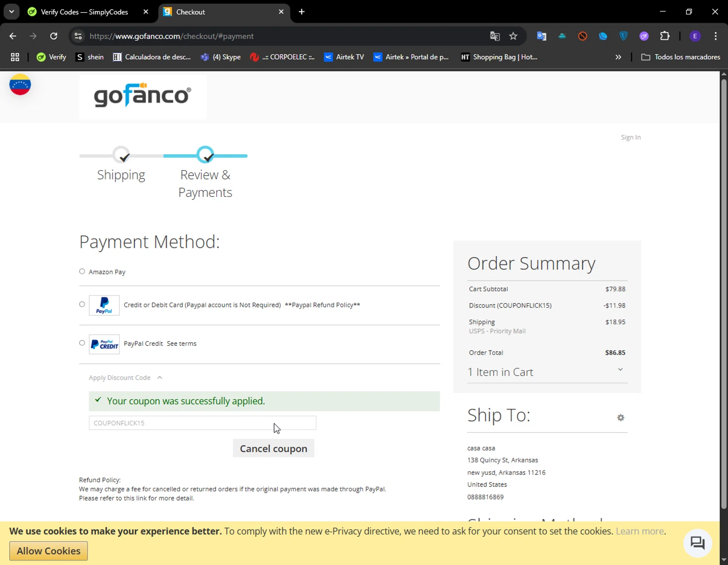Open Shopping Bag | Hot... bookmark
This screenshot has width=728, height=565.
coord(499,57)
